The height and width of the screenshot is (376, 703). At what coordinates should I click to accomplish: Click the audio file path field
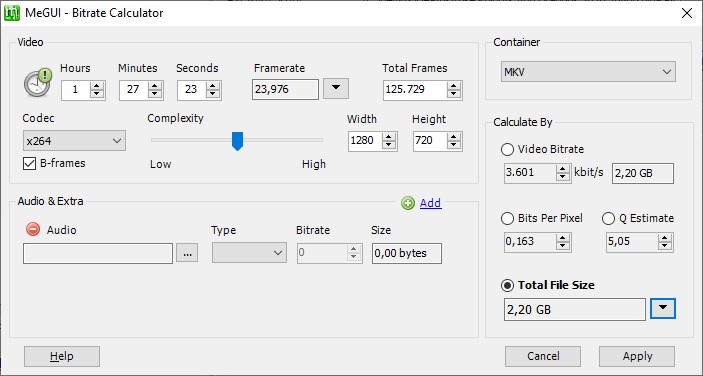[x=98, y=254]
